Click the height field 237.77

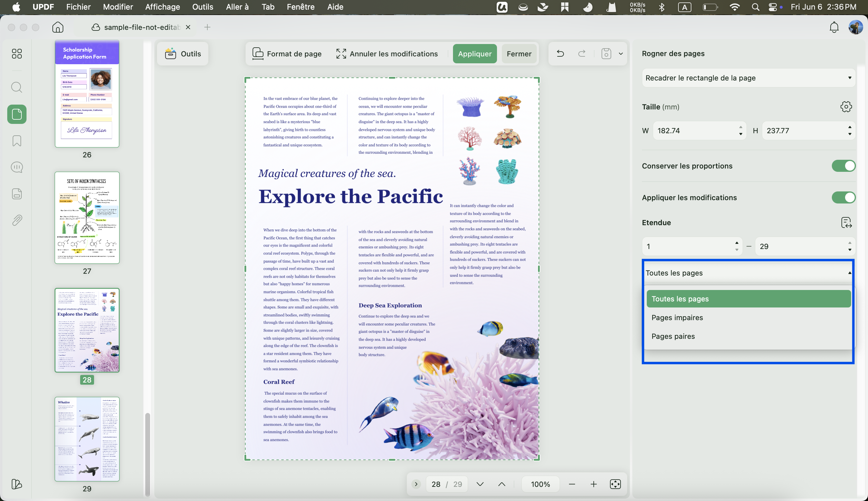[x=809, y=131]
